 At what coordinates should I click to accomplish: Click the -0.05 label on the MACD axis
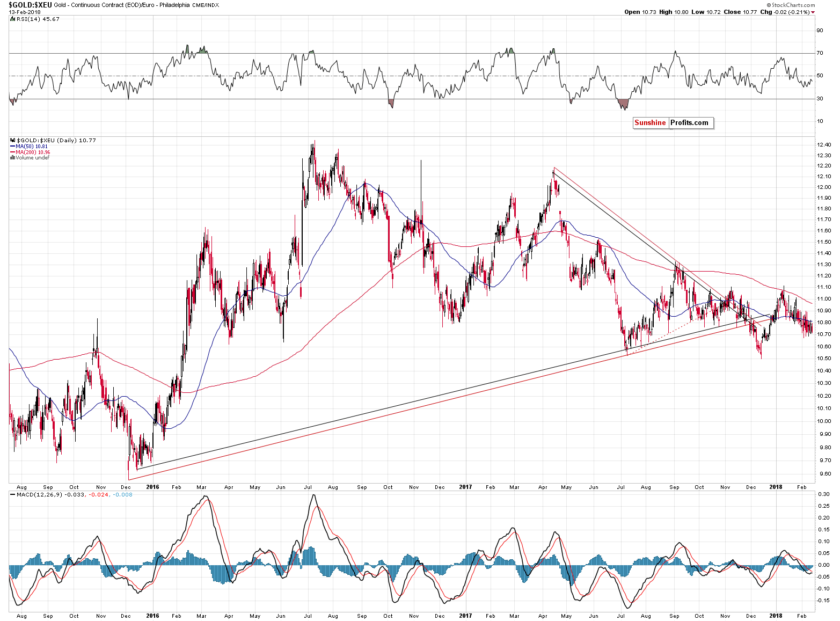coord(823,577)
